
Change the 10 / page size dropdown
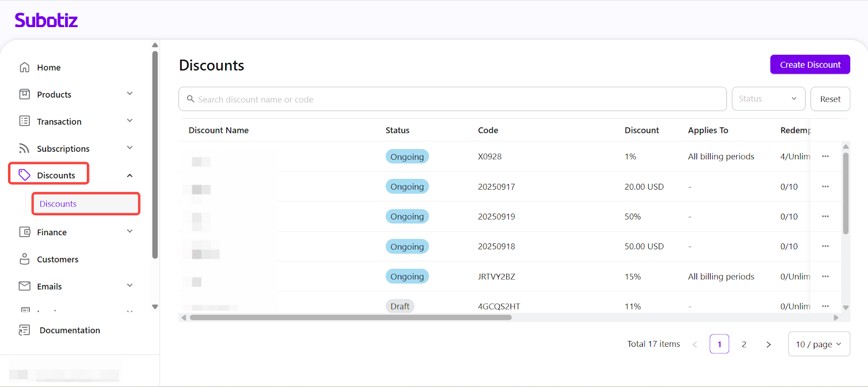pyautogui.click(x=818, y=344)
